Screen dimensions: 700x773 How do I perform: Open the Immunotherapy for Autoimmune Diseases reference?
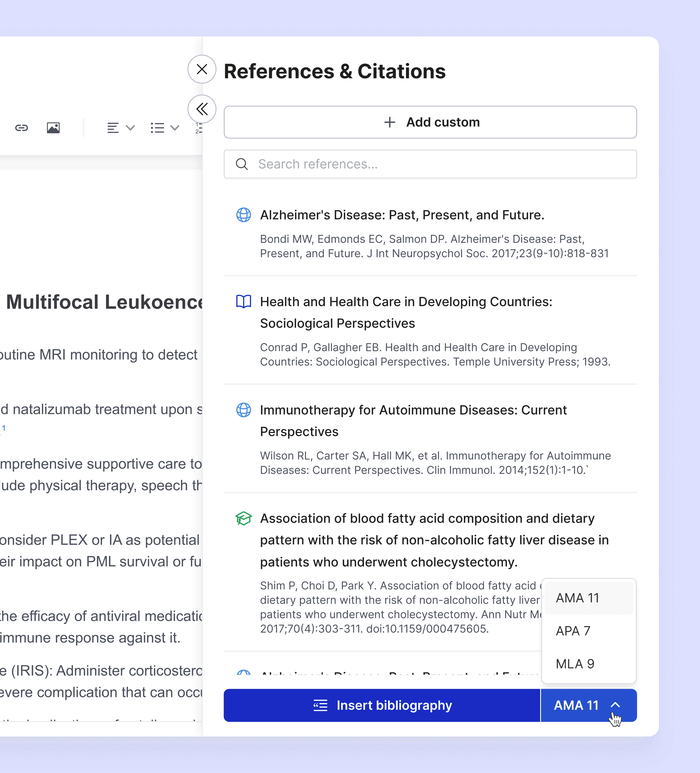(x=413, y=421)
